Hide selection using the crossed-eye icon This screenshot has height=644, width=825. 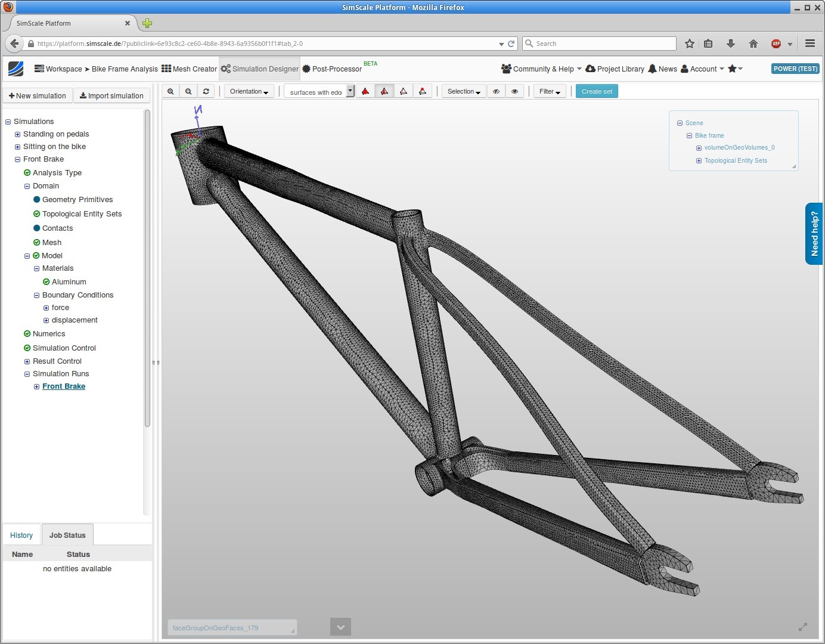pos(496,91)
